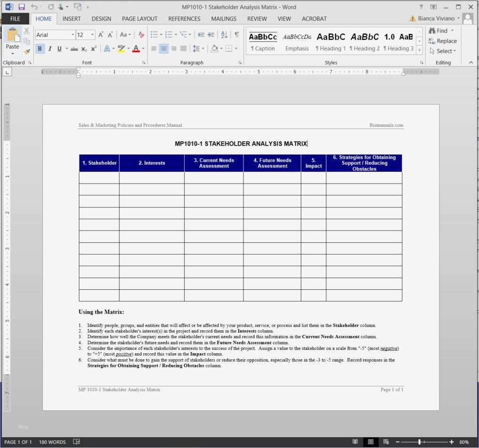Screen dimensions: 479x448
Task: Switch to Print Layout view icon
Action: [370, 441]
